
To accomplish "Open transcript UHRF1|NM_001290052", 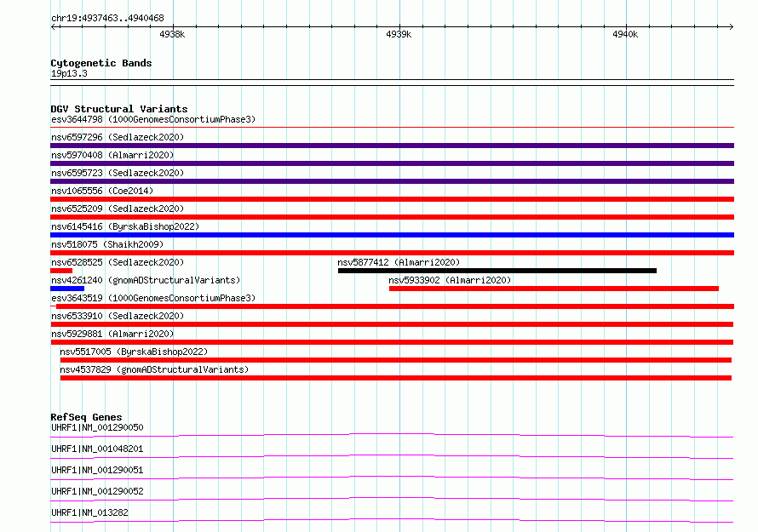I will 97,491.
